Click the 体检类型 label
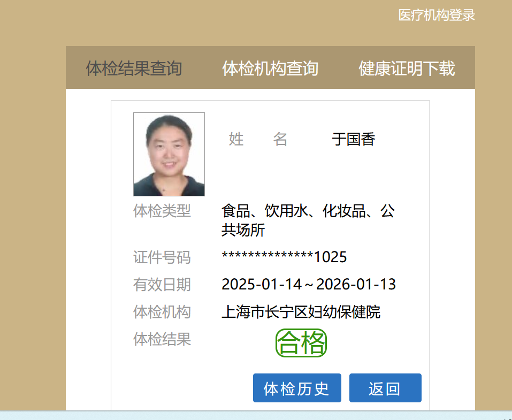This screenshot has height=420, width=512. pyautogui.click(x=162, y=211)
